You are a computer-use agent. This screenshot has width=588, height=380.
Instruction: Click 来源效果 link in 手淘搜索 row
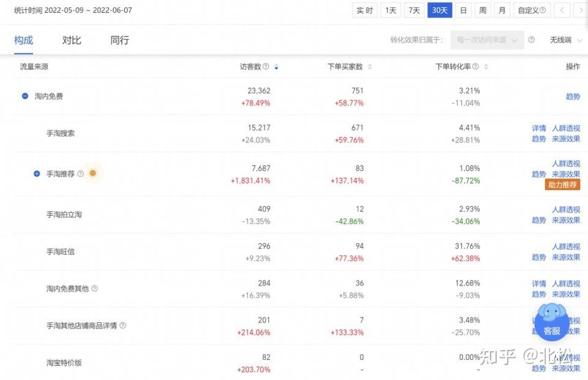pos(566,139)
